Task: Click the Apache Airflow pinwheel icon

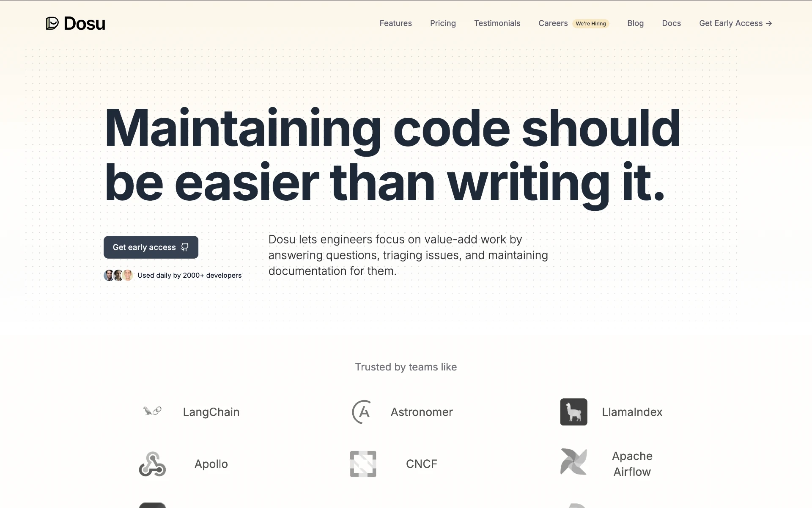Action: click(573, 464)
